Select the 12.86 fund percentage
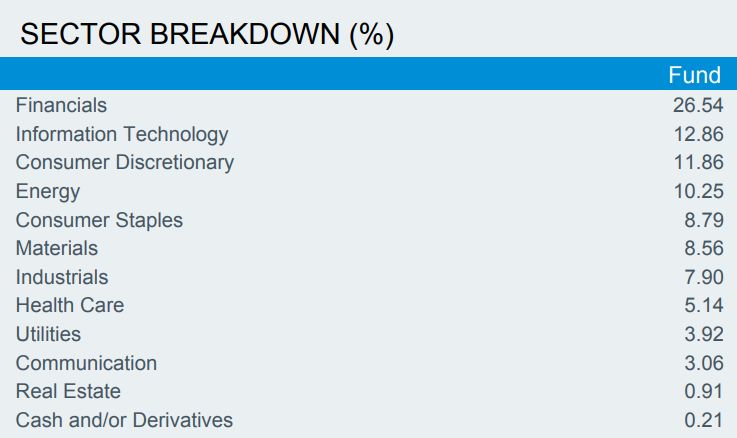 tap(698, 134)
